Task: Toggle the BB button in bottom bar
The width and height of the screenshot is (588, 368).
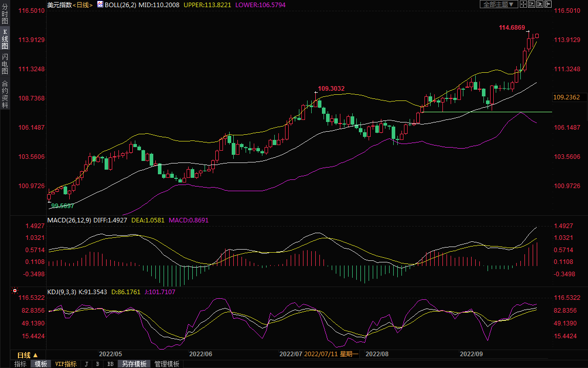Action: (x=110, y=364)
